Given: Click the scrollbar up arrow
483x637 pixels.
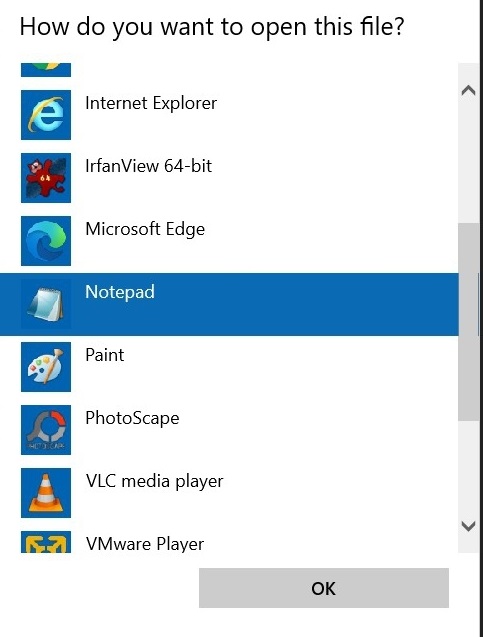Looking at the screenshot, I should 468,90.
